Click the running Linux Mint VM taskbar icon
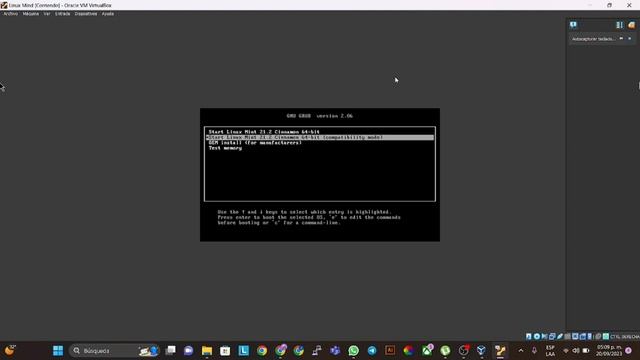Screen dimensions: 640x360 click(500, 351)
